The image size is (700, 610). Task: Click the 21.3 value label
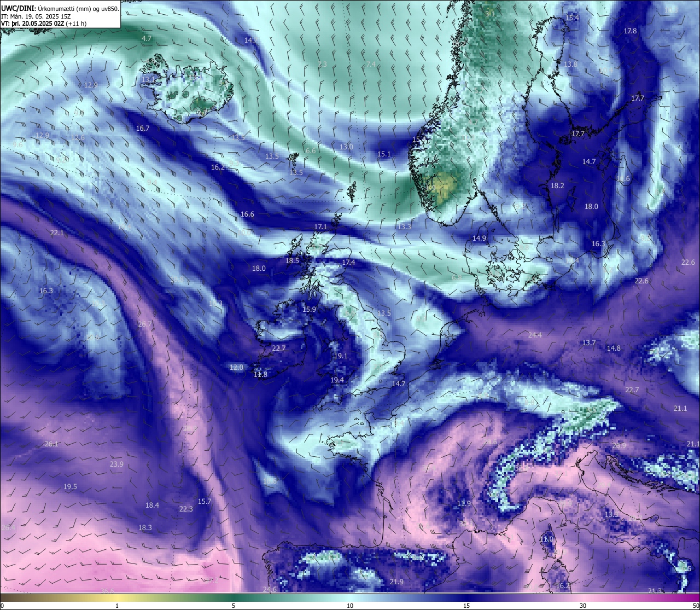(x=655, y=591)
